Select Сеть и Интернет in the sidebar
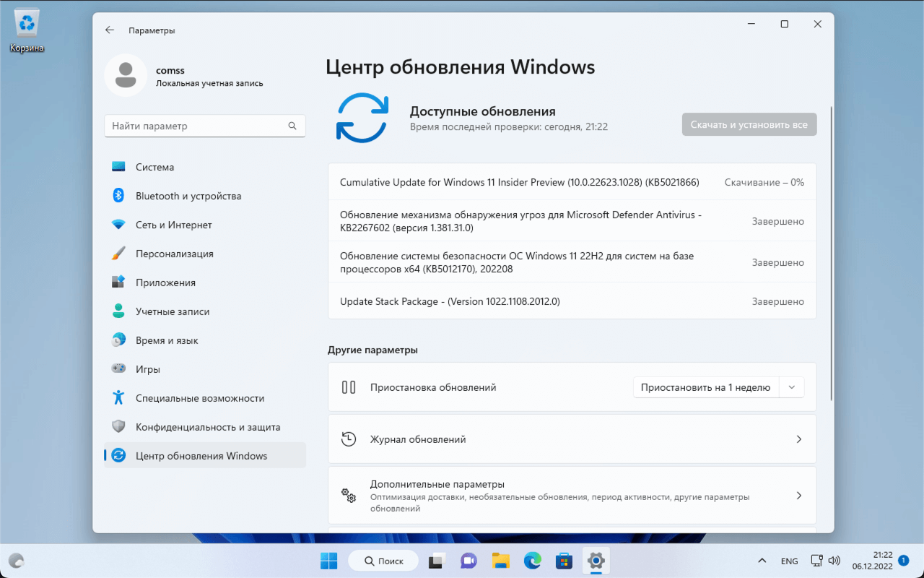Image resolution: width=924 pixels, height=578 pixels. (x=205, y=225)
